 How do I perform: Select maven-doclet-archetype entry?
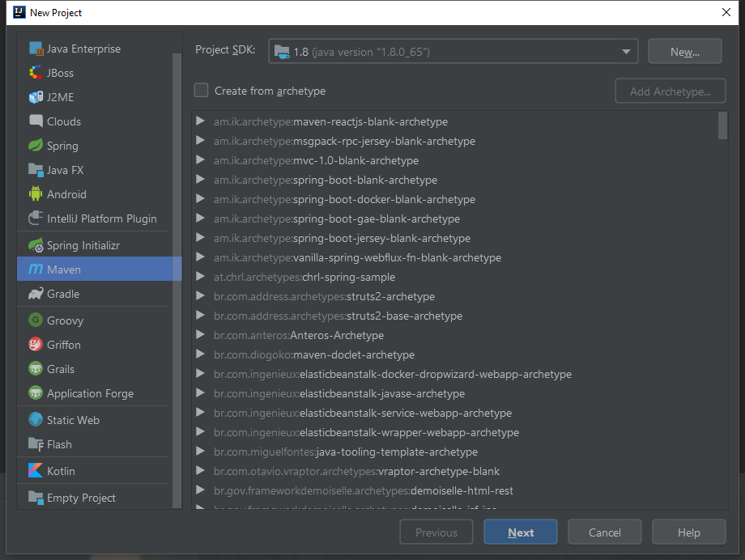pos(314,354)
